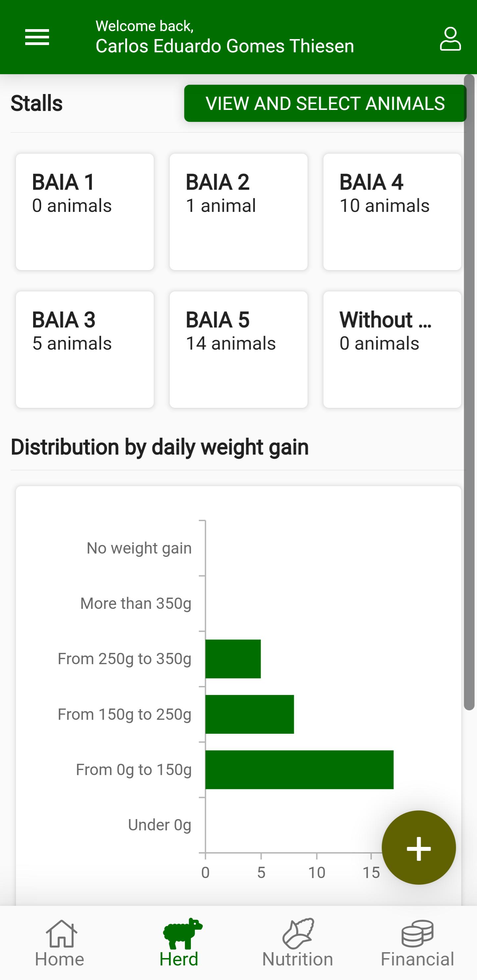Open the Financial coins icon
The width and height of the screenshot is (477, 980).
tap(417, 933)
